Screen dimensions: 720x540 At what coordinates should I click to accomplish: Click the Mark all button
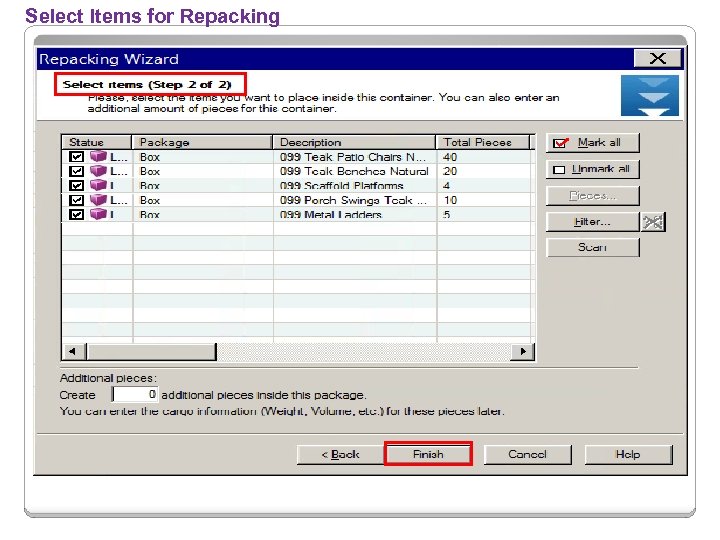(x=592, y=143)
